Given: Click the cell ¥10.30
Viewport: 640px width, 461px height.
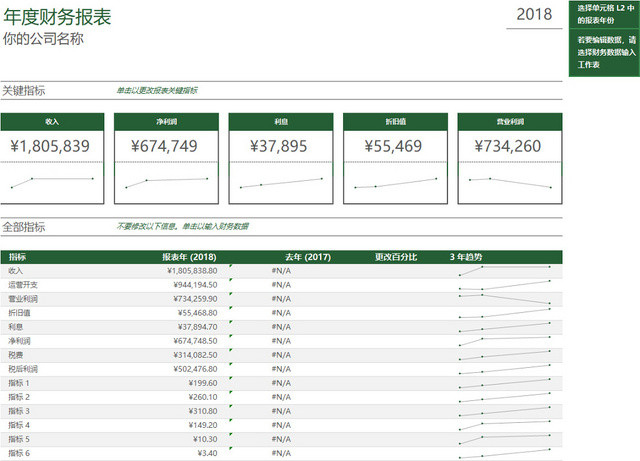Looking at the screenshot, I should (205, 439).
